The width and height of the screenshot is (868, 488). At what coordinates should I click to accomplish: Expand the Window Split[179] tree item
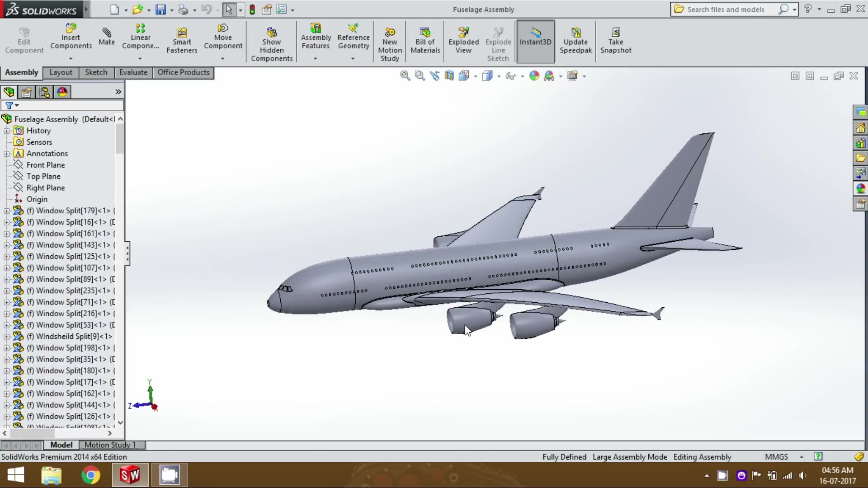coord(6,211)
